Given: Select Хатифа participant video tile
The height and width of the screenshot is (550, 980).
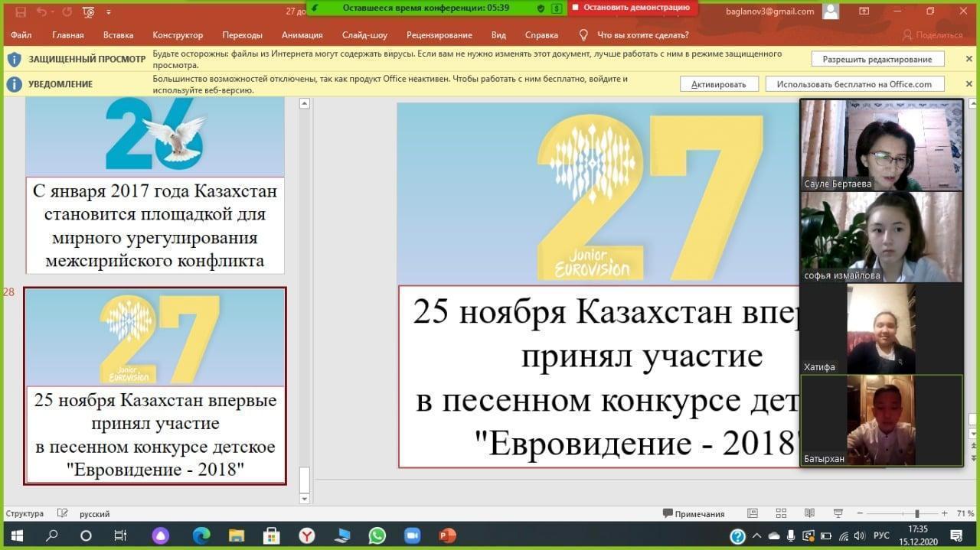Looking at the screenshot, I should (x=881, y=328).
